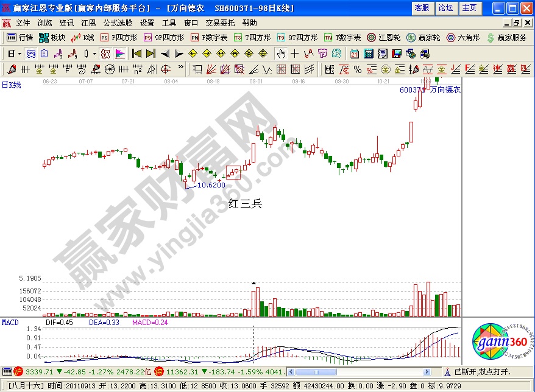Expand the candlestick style dropdown arrow
This screenshot has width=535, height=392.
click(x=95, y=54)
